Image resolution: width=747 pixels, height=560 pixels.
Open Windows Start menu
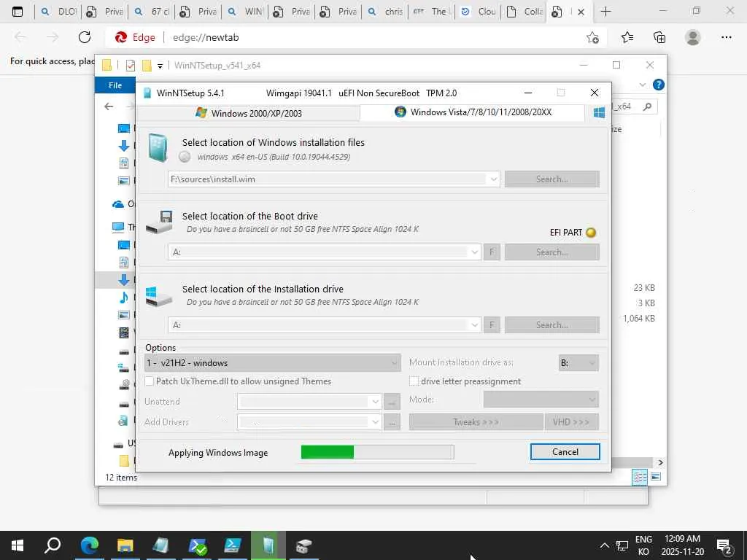point(18,545)
